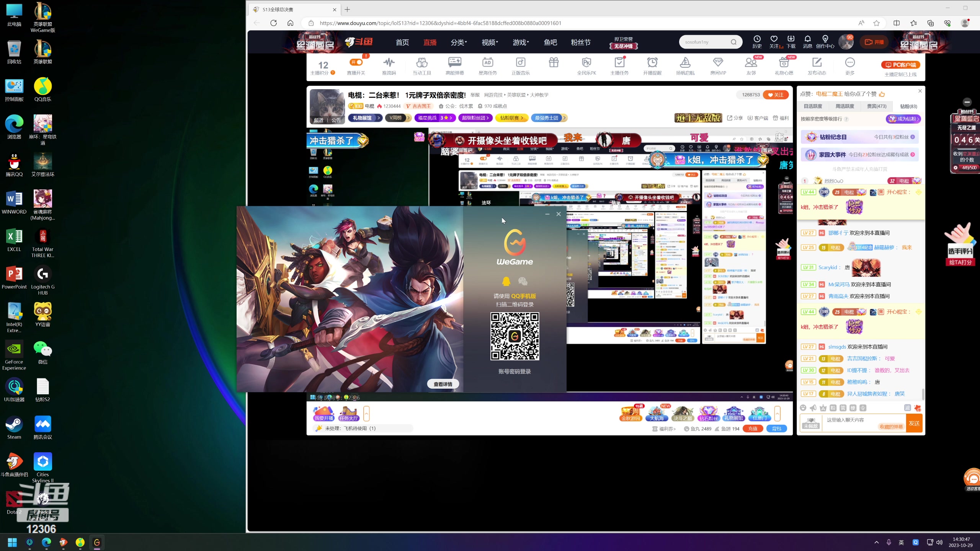Open 创作中心 creator center
The image size is (980, 551).
pyautogui.click(x=825, y=42)
